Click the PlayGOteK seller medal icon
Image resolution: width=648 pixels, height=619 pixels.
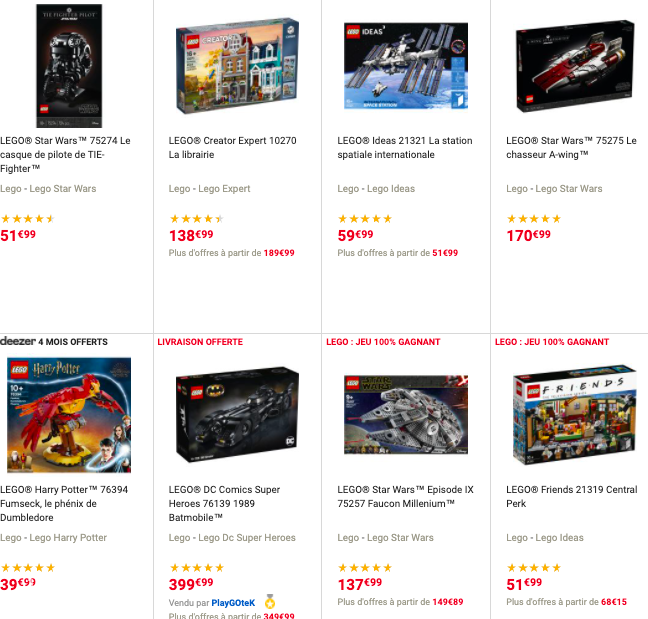click(x=270, y=602)
